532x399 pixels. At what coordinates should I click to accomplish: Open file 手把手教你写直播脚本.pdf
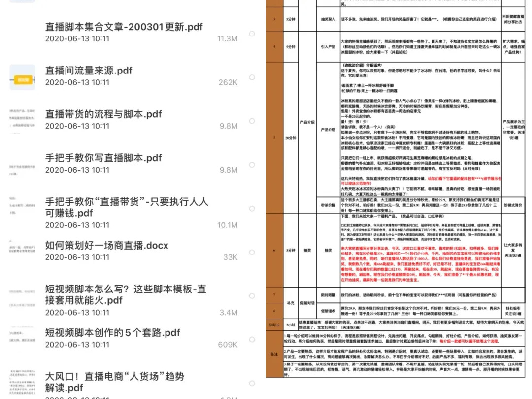click(x=103, y=158)
